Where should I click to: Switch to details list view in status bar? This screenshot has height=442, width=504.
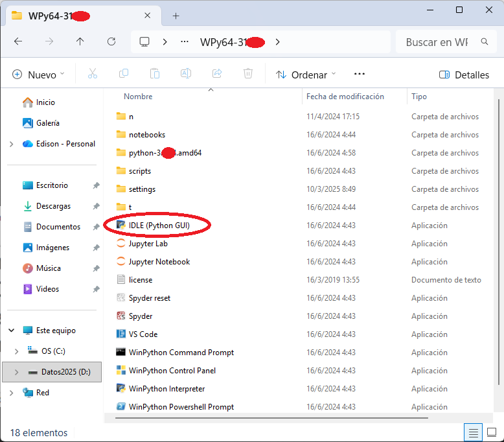click(474, 432)
